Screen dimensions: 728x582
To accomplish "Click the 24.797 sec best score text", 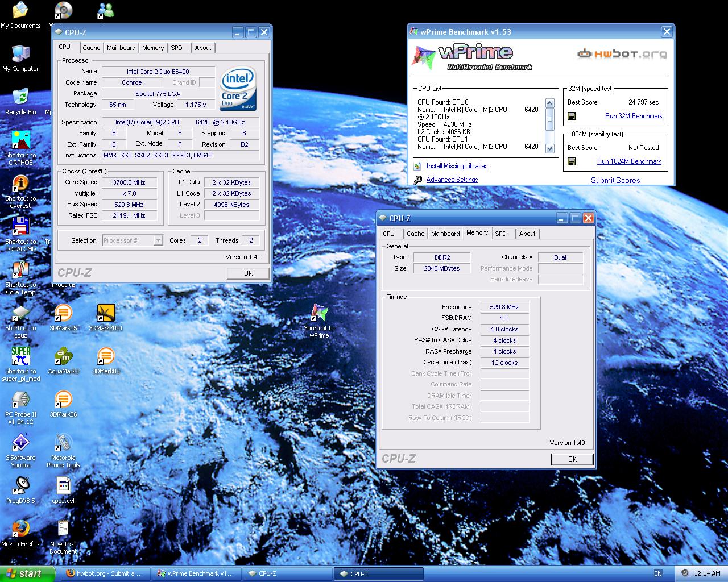I will (643, 102).
